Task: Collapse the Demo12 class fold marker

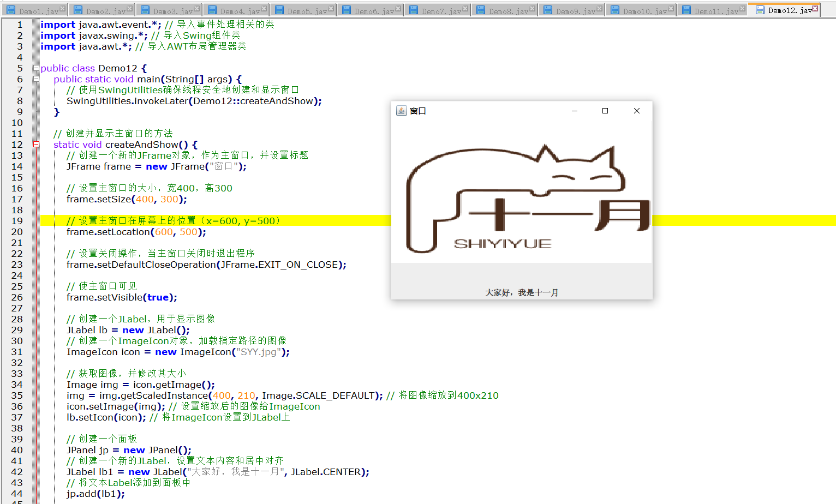Action: point(36,68)
